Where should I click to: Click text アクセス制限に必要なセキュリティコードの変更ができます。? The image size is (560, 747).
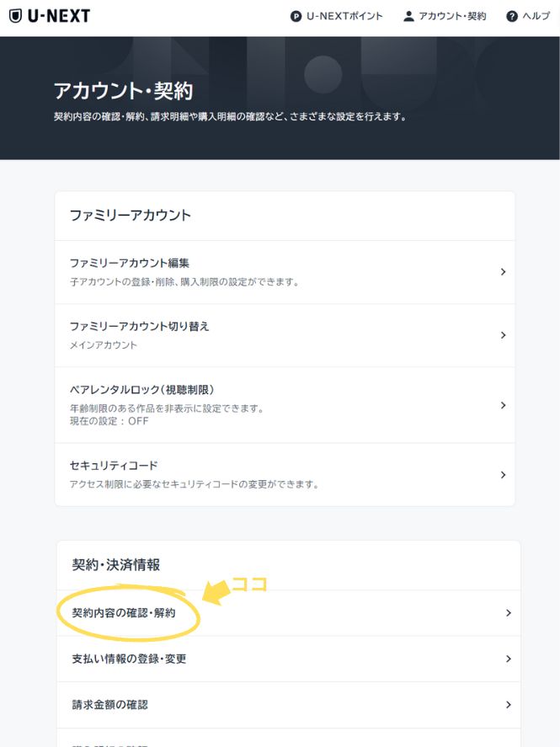(x=195, y=484)
